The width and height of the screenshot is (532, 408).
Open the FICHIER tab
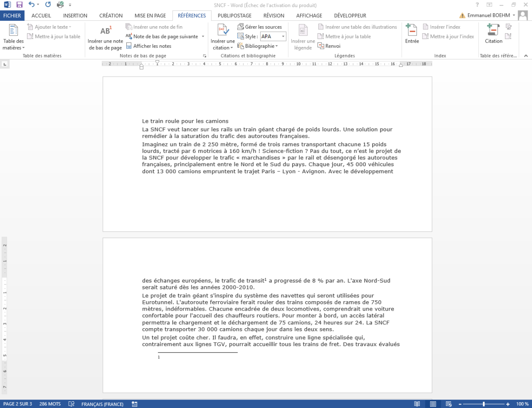click(x=12, y=16)
